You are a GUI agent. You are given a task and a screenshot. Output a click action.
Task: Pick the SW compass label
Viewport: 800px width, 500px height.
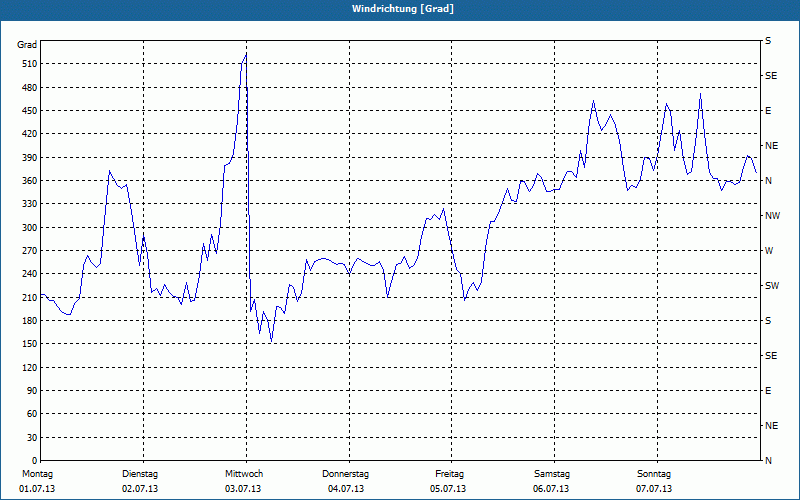pos(772,286)
